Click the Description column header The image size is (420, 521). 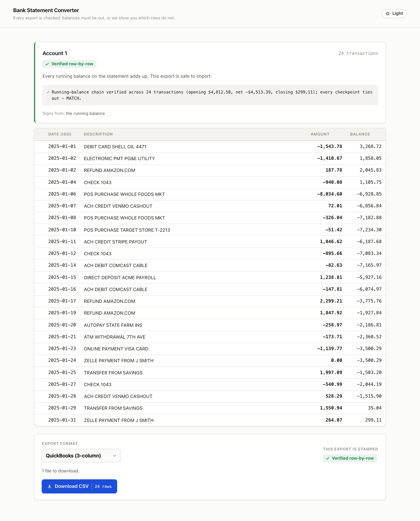[98, 134]
